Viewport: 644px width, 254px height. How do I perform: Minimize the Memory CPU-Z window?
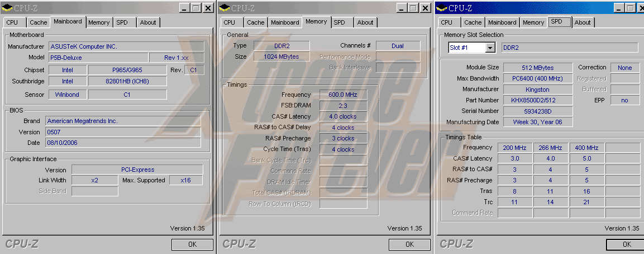[402, 8]
